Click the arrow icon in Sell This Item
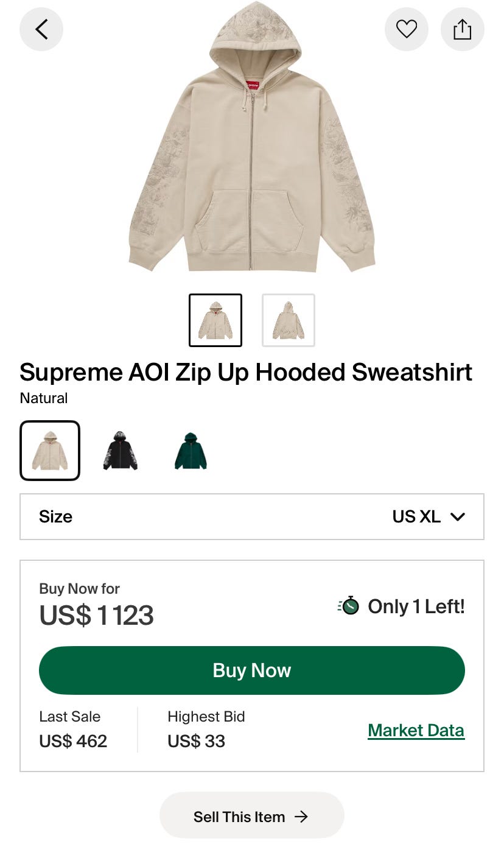Screen dimensions: 504x858 301,817
